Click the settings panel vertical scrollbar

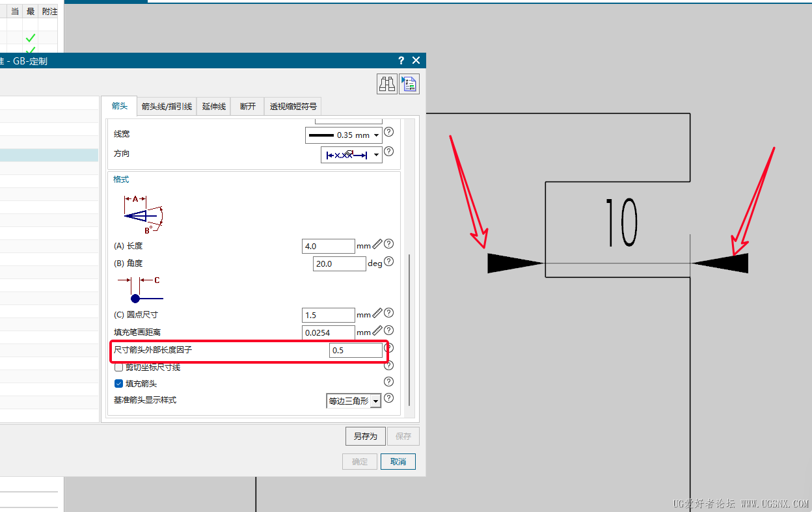pos(409,330)
